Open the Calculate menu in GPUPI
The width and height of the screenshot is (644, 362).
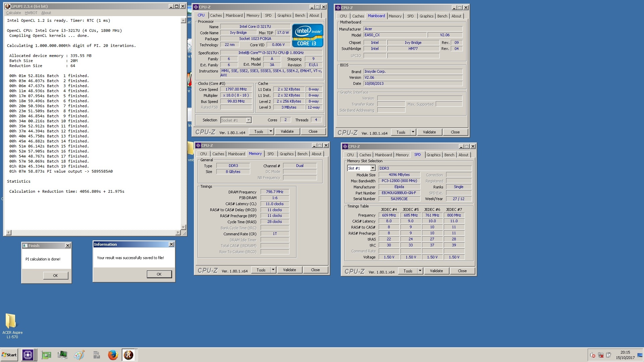point(13,13)
